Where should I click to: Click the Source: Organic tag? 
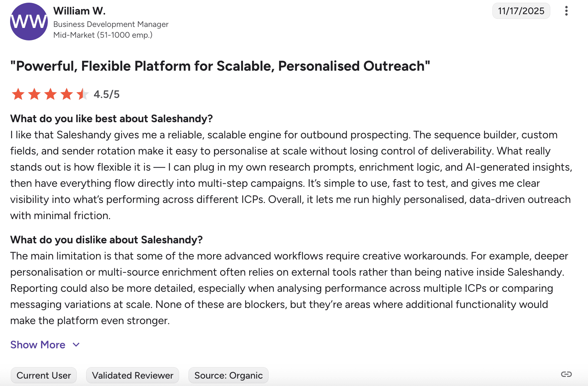click(x=229, y=375)
